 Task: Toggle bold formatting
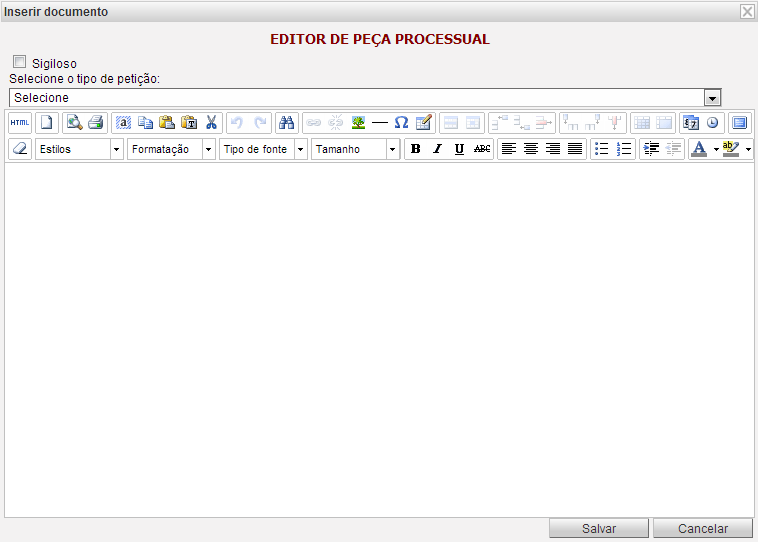pyautogui.click(x=415, y=149)
